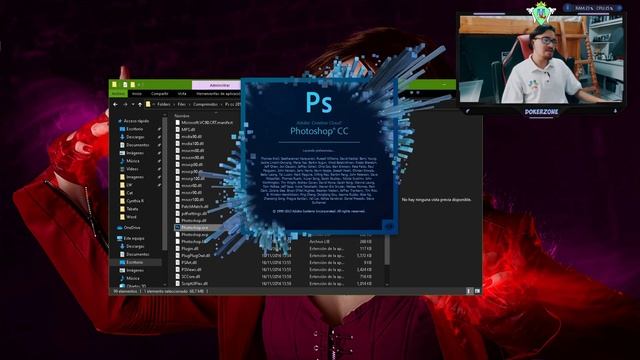Click Fdec in the address breadcrumb
The image size is (640, 360).
coord(182,104)
